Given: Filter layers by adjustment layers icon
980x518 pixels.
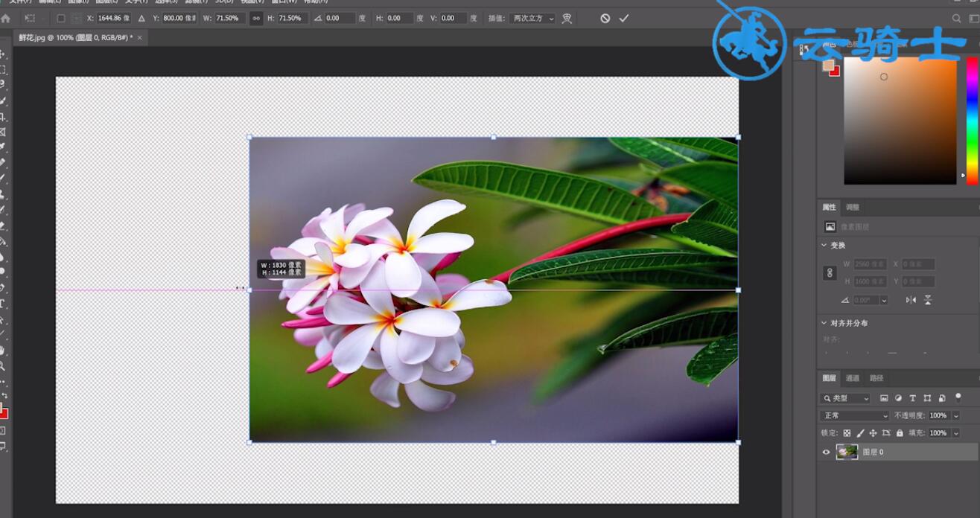Looking at the screenshot, I should click(898, 398).
